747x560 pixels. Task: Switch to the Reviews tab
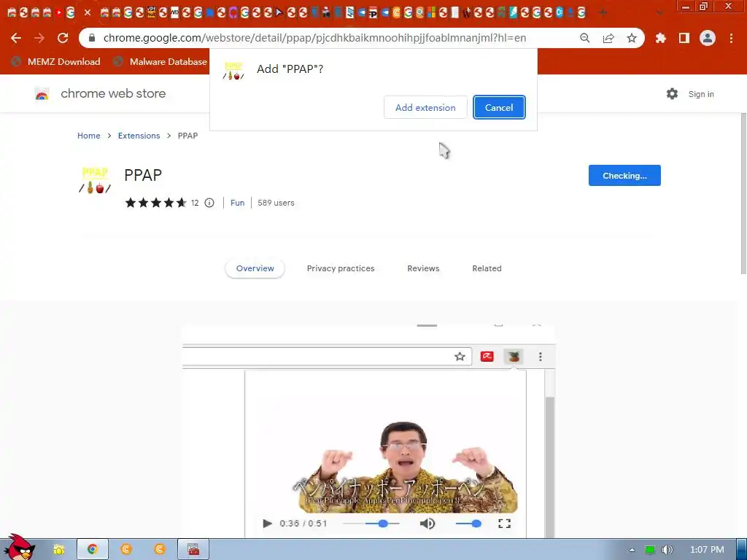(423, 268)
